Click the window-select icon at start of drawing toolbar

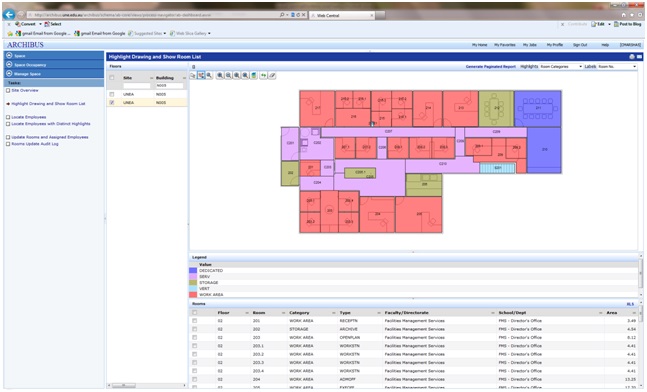click(x=193, y=75)
